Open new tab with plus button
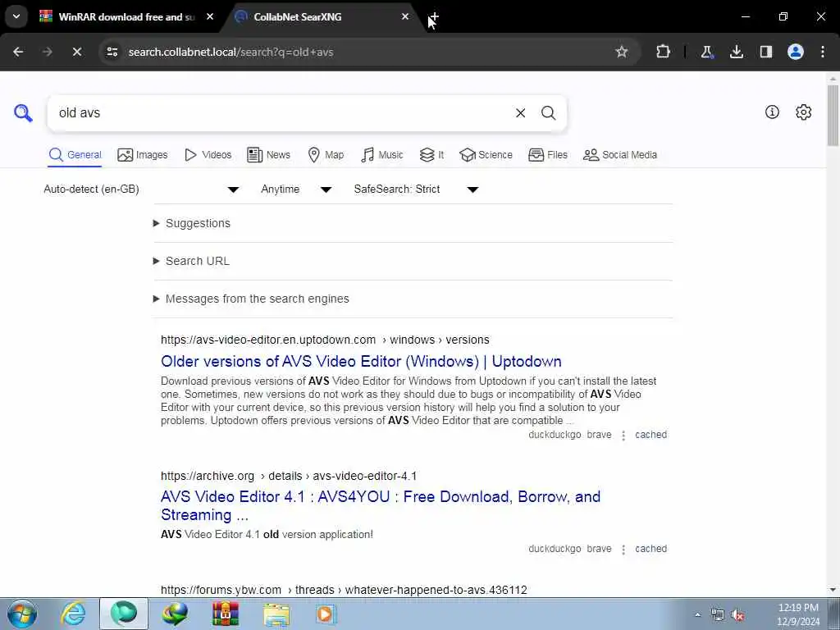 coord(434,16)
